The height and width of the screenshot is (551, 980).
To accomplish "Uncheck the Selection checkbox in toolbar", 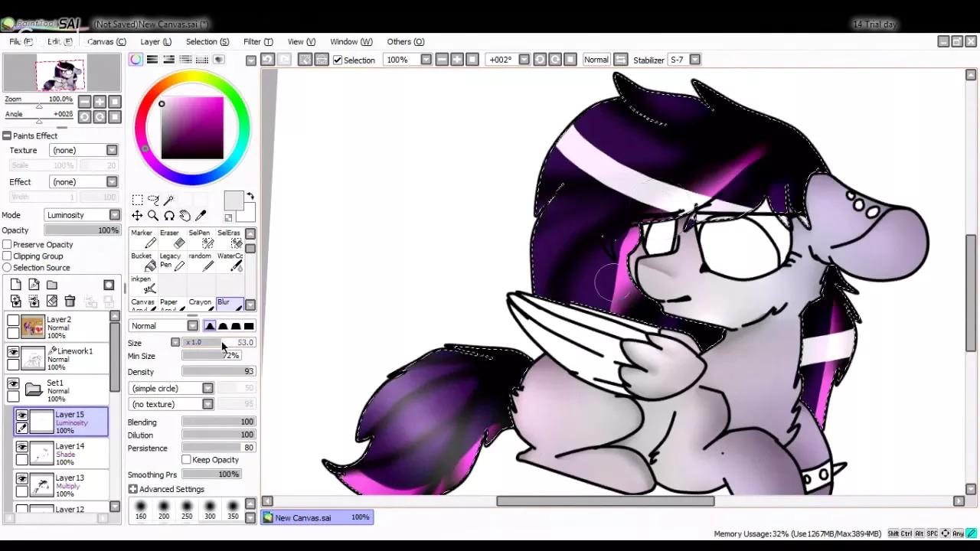I will click(338, 60).
